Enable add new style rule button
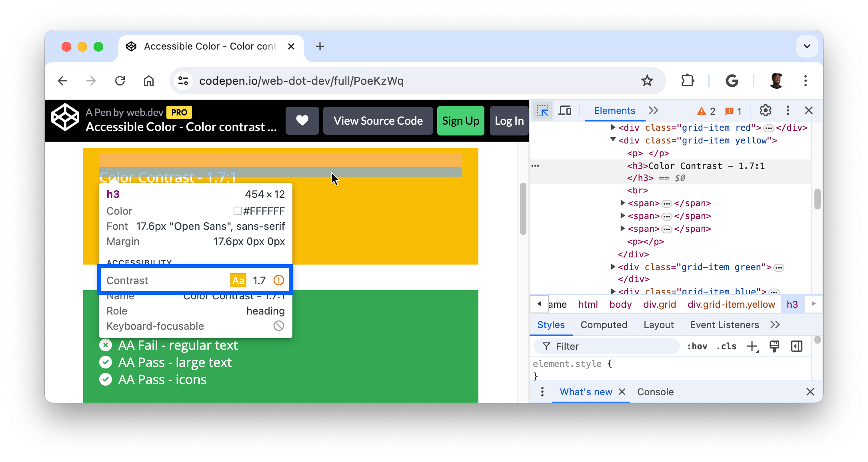The image size is (868, 462). click(753, 346)
